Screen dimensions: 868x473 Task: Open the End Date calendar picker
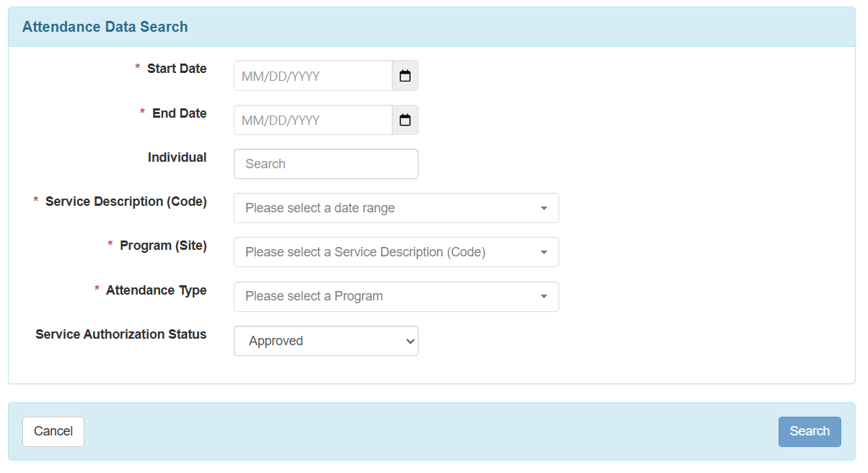(x=405, y=120)
